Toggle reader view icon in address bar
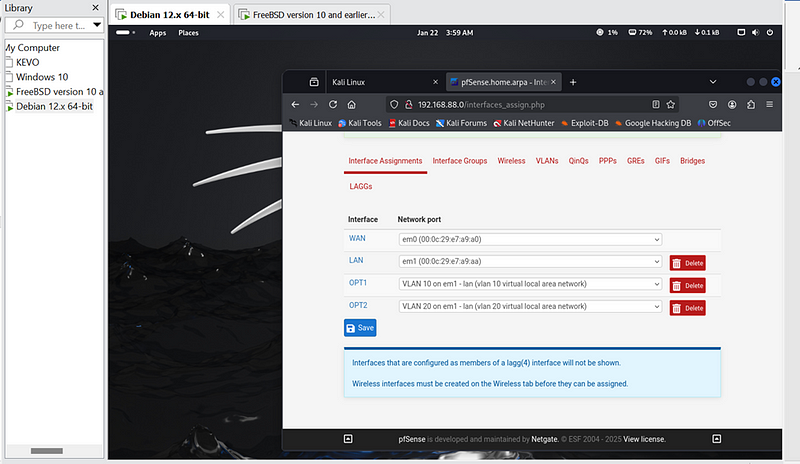Screen dimensions: 800x464 pyautogui.click(x=656, y=105)
